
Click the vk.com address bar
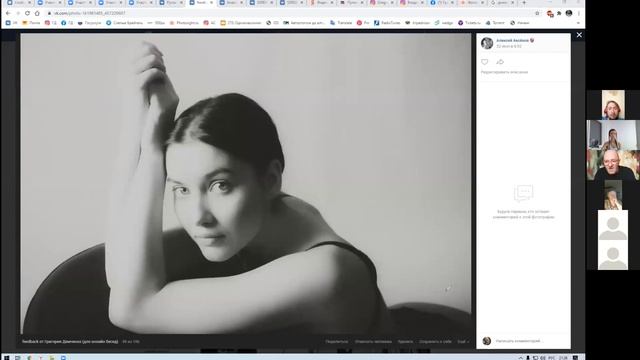click(286, 13)
